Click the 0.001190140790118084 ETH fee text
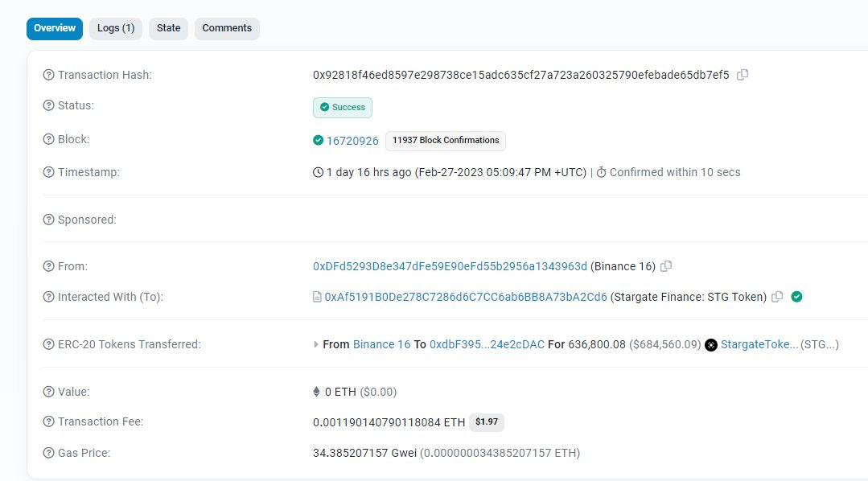Screen dimensions: 868x481 [x=389, y=422]
